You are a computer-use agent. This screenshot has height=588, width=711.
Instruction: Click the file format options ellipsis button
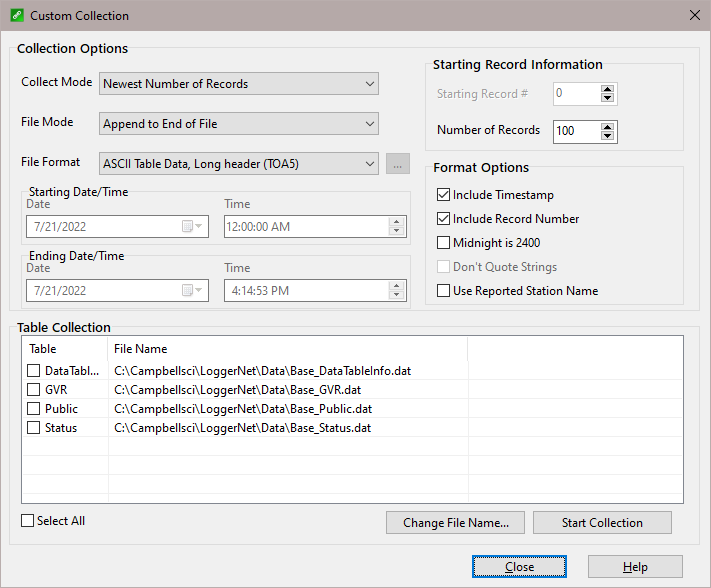point(397,163)
